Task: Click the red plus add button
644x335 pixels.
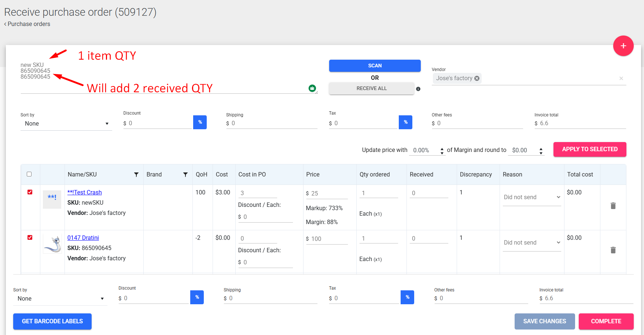Action: pyautogui.click(x=623, y=46)
